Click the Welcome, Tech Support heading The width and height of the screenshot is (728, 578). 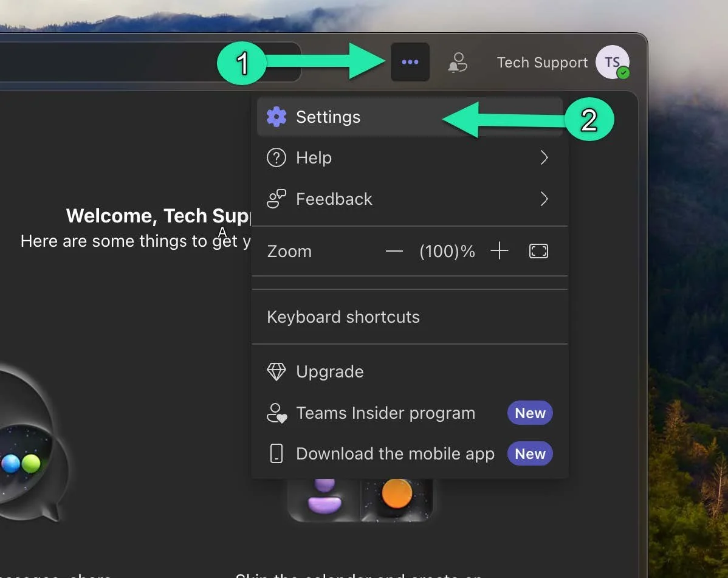[x=158, y=216]
